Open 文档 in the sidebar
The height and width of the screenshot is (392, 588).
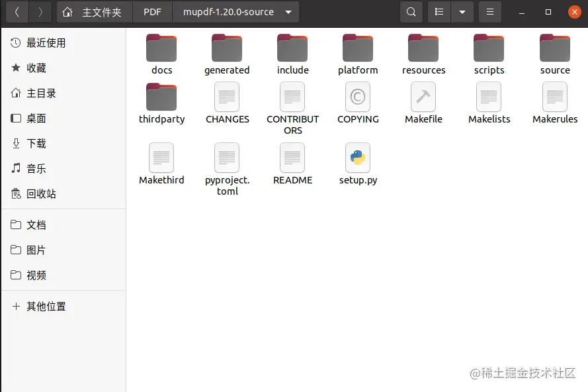[63, 225]
